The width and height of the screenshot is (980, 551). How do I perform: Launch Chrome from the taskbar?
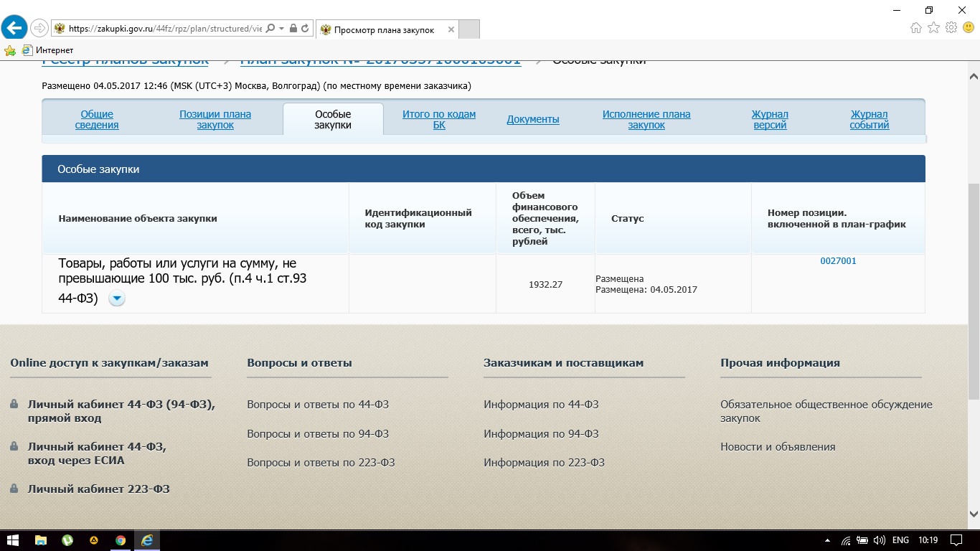pos(121,540)
